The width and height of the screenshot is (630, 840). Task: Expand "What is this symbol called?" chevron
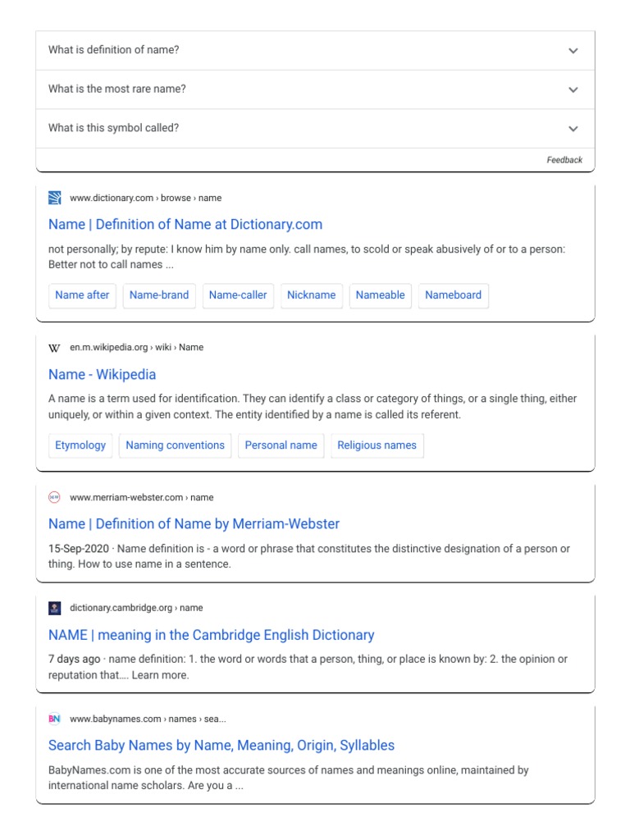coord(573,129)
